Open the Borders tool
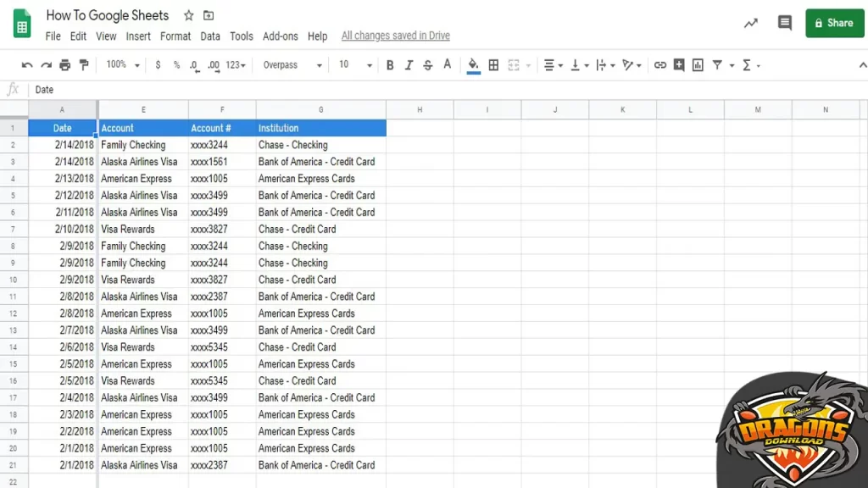 tap(493, 65)
